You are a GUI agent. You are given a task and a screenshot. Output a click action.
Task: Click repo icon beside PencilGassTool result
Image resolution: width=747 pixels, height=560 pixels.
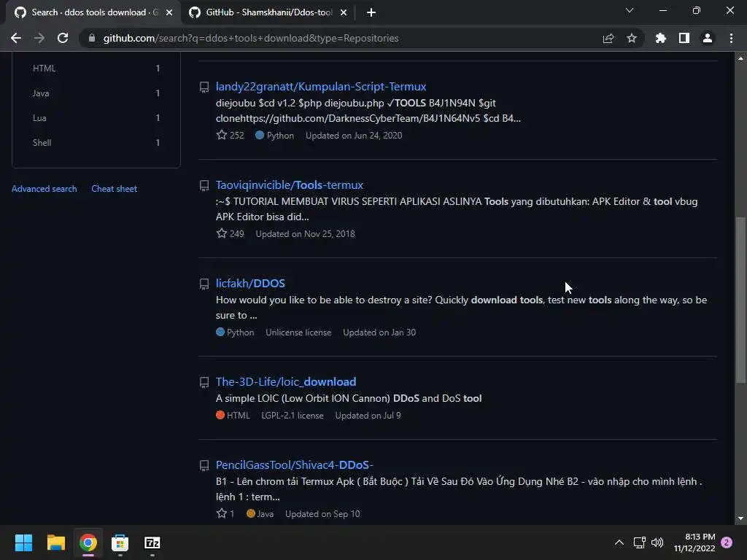point(204,466)
